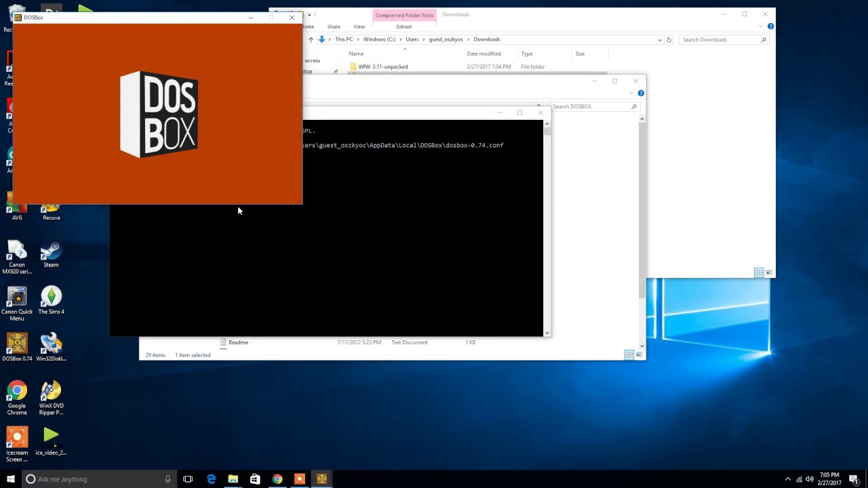Go to guest_oxzkyoc in the address bar
Screen dimensions: 868x488
tap(446, 39)
